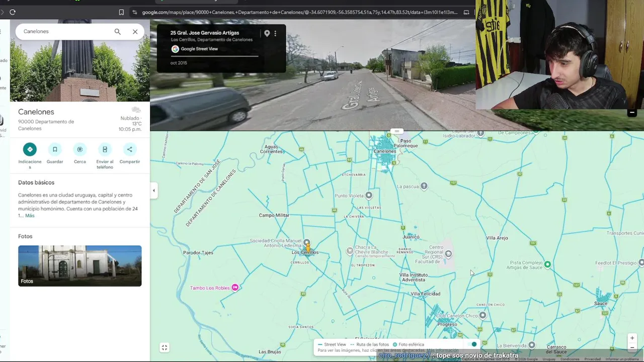Click the Sauce town map label
644x362 pixels.
[601, 304]
